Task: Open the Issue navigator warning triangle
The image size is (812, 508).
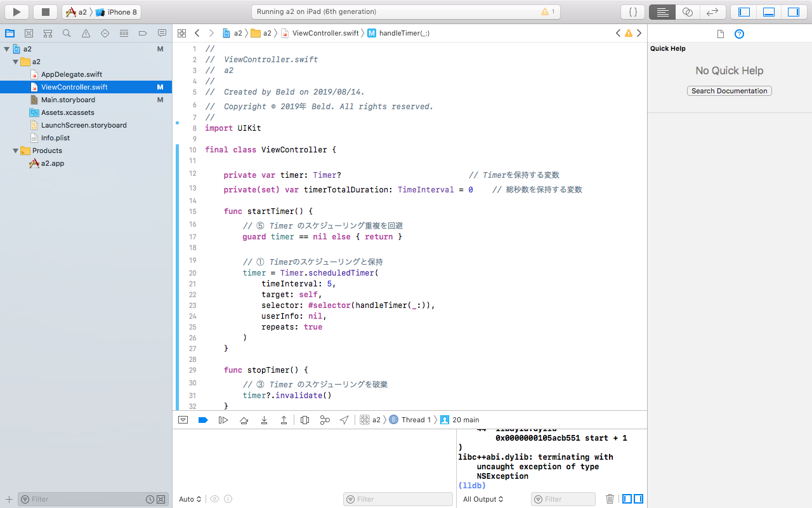Action: click(x=85, y=33)
